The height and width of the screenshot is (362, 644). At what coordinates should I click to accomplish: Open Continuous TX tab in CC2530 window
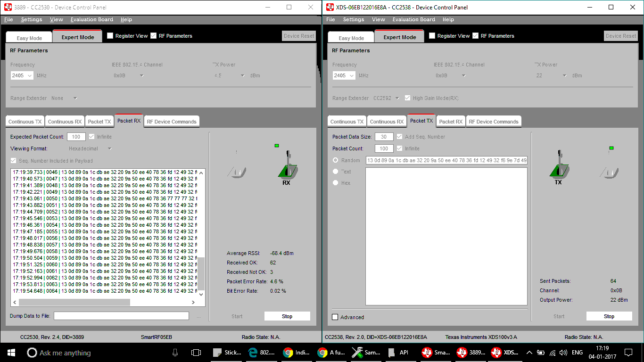25,122
